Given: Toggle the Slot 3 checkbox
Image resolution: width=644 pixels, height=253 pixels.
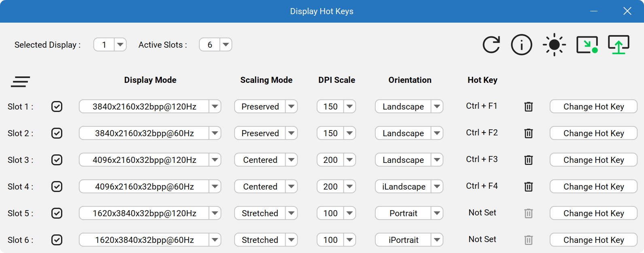Looking at the screenshot, I should point(57,160).
